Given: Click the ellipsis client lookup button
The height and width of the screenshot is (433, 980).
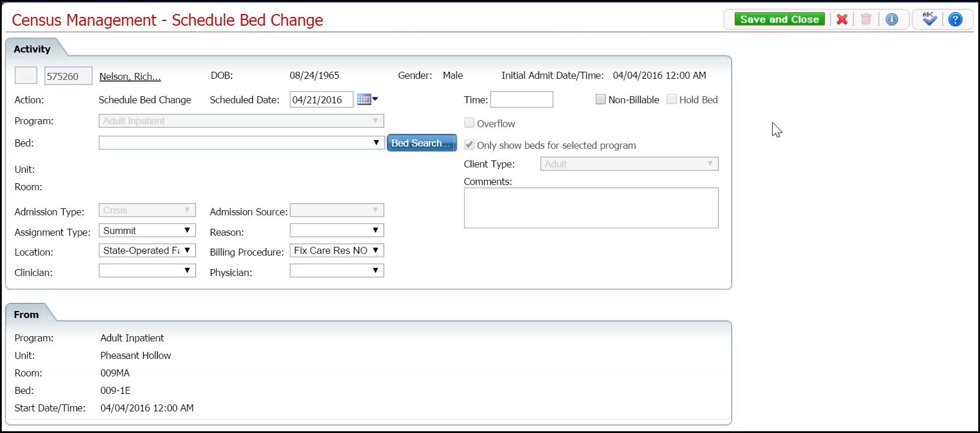Looking at the screenshot, I should (26, 76).
